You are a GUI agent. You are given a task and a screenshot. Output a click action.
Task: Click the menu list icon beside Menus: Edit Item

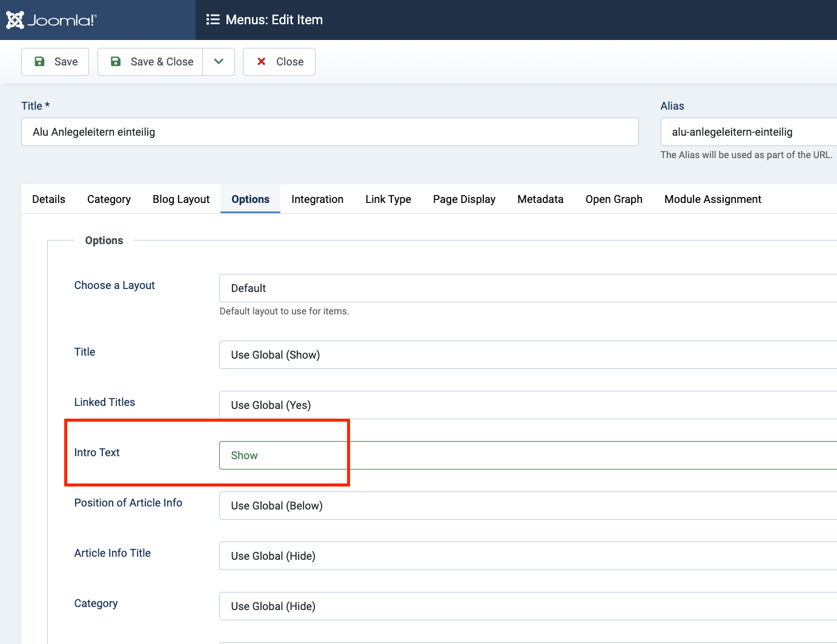point(213,20)
